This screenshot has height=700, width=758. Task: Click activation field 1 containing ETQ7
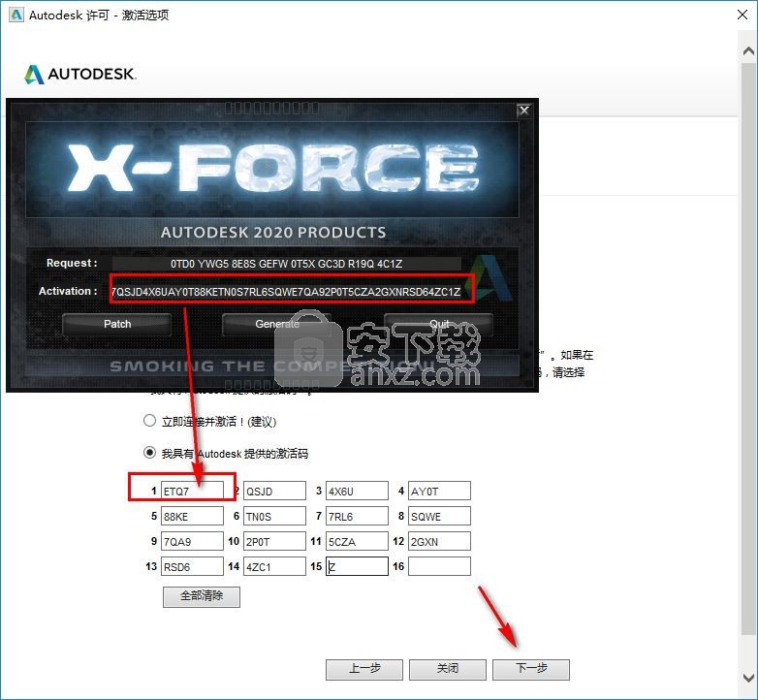(x=192, y=491)
